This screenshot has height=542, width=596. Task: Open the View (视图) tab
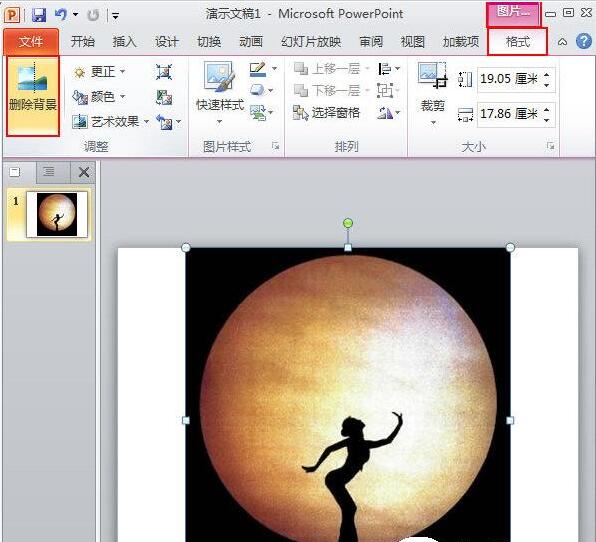(x=412, y=41)
